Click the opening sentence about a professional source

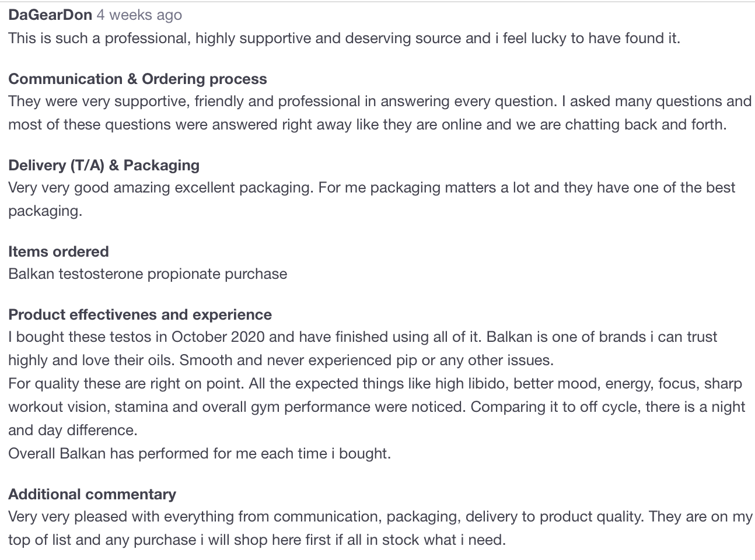click(x=344, y=38)
